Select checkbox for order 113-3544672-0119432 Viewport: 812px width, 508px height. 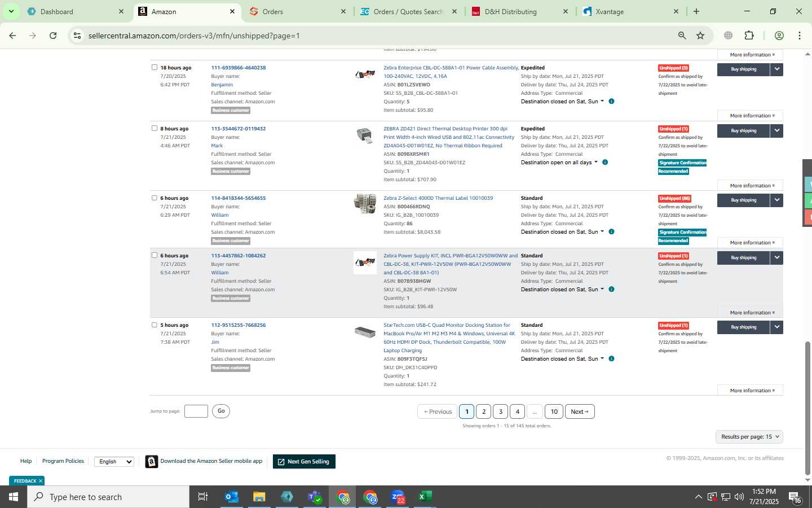155,128
